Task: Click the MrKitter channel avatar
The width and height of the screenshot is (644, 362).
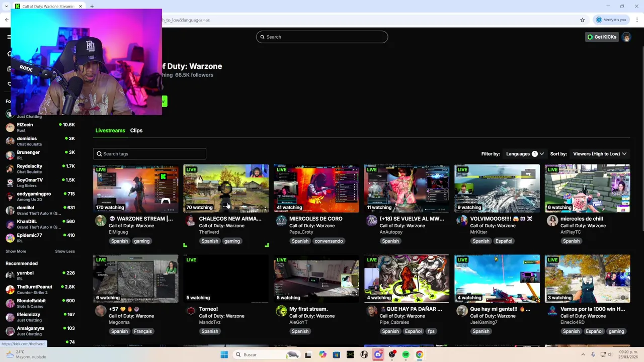Action: (462, 221)
